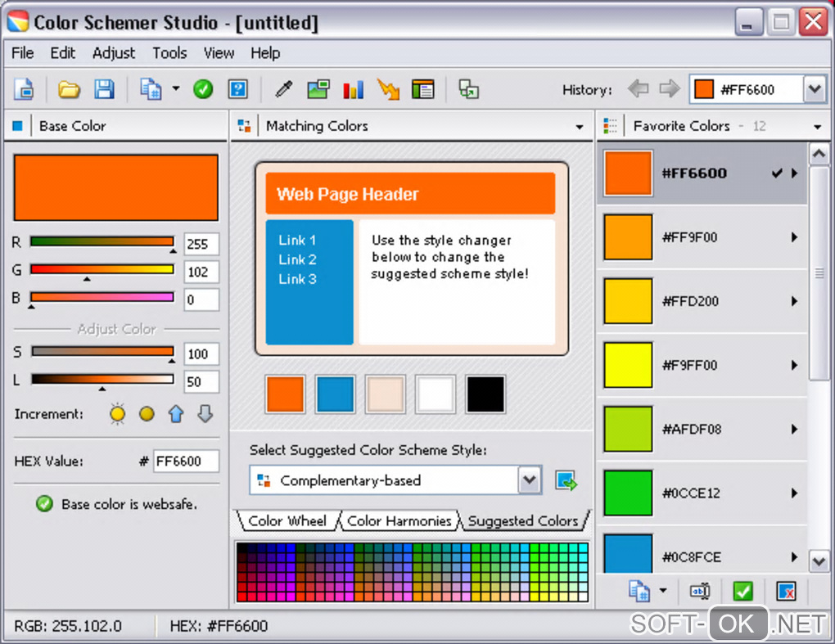Click the copy color toolbar icon
The image size is (835, 644).
151,89
